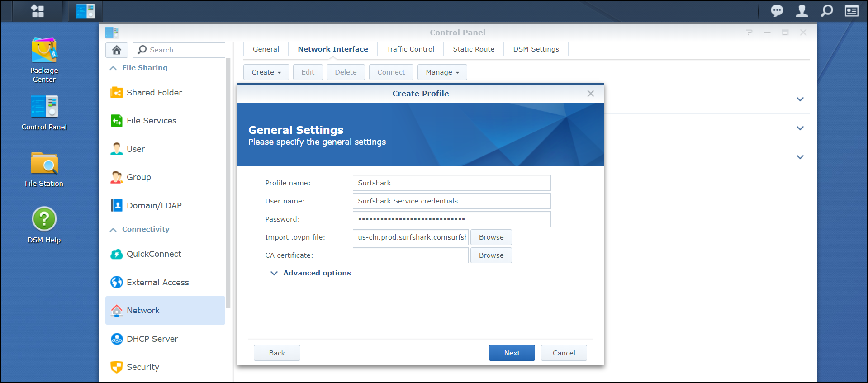Image resolution: width=868 pixels, height=383 pixels.
Task: Click the DHCP Server sidebar icon
Action: point(117,339)
